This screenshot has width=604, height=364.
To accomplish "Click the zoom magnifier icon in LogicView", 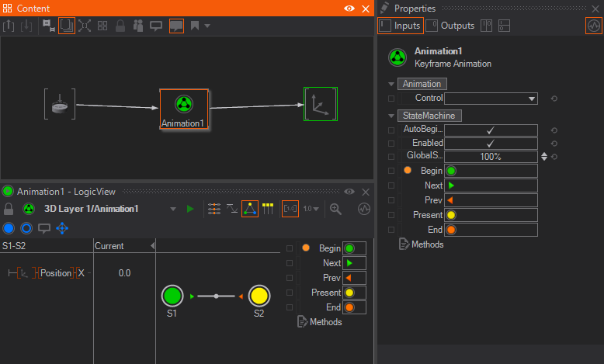I will pyautogui.click(x=336, y=209).
